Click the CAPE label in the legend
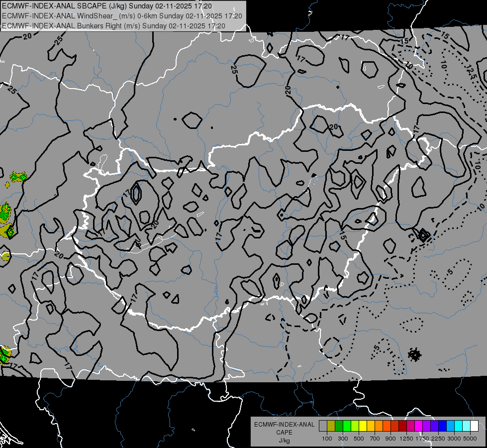487x448 pixels. [284, 433]
